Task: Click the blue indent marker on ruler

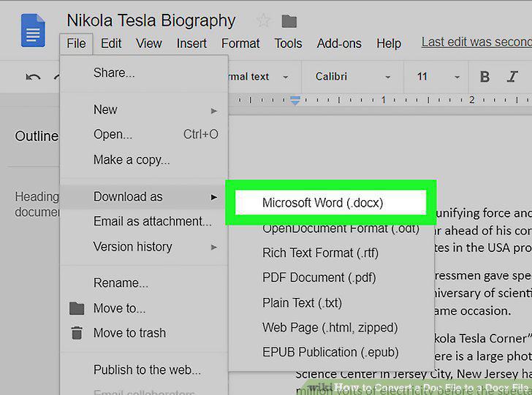Action: tap(295, 100)
